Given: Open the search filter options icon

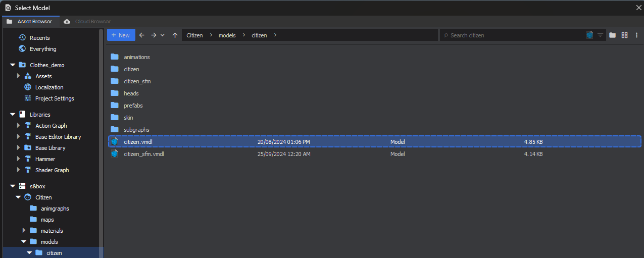Looking at the screenshot, I should tap(600, 35).
